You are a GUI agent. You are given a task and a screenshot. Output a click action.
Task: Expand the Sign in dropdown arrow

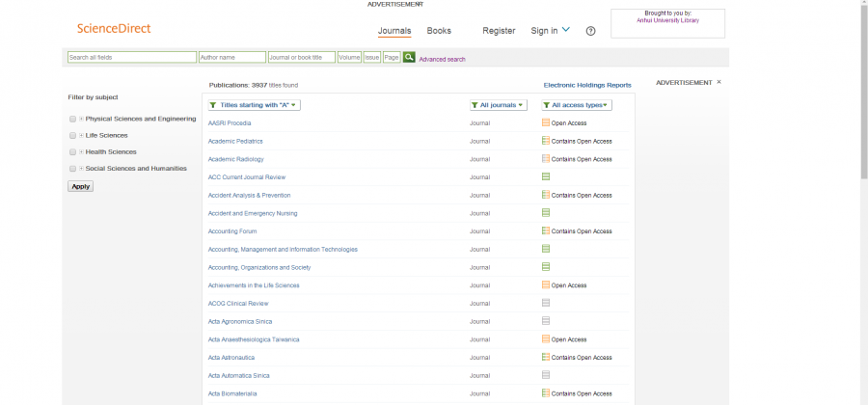click(x=566, y=30)
